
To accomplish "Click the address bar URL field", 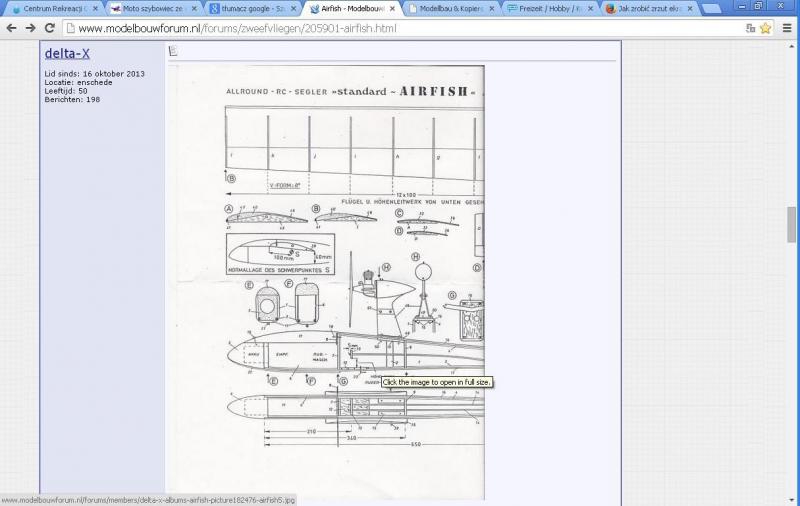I will (400, 28).
